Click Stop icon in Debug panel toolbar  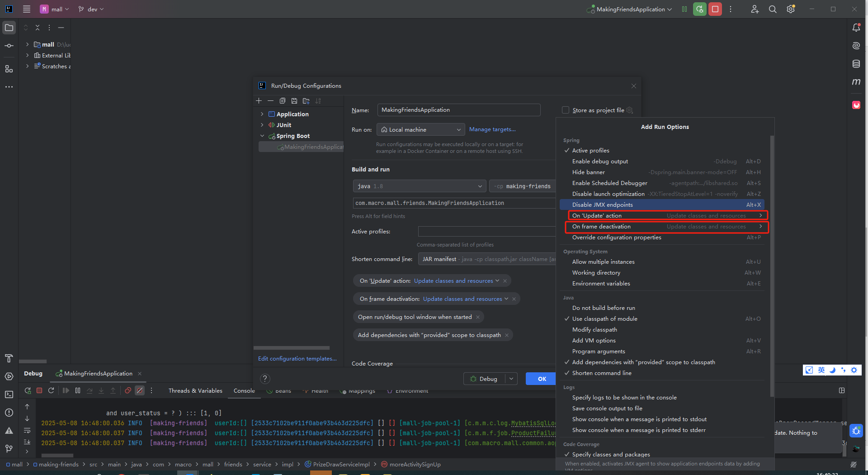coord(39,390)
